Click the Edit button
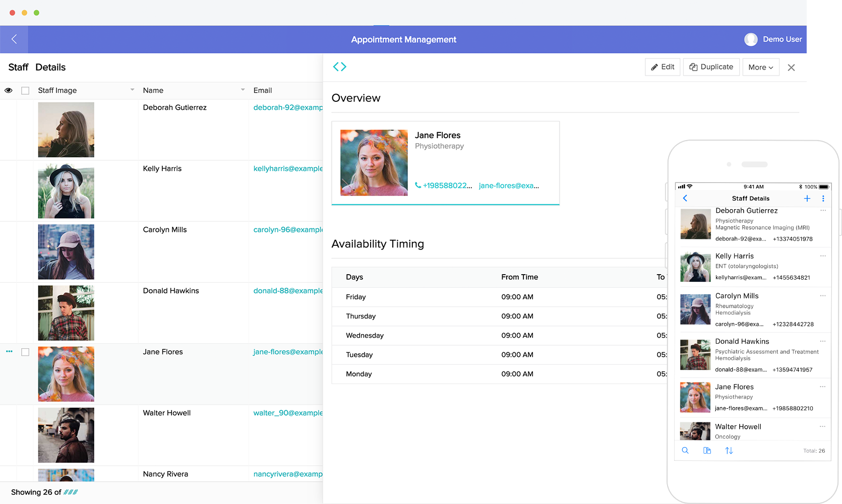Image resolution: width=842 pixels, height=504 pixels. 663,67
